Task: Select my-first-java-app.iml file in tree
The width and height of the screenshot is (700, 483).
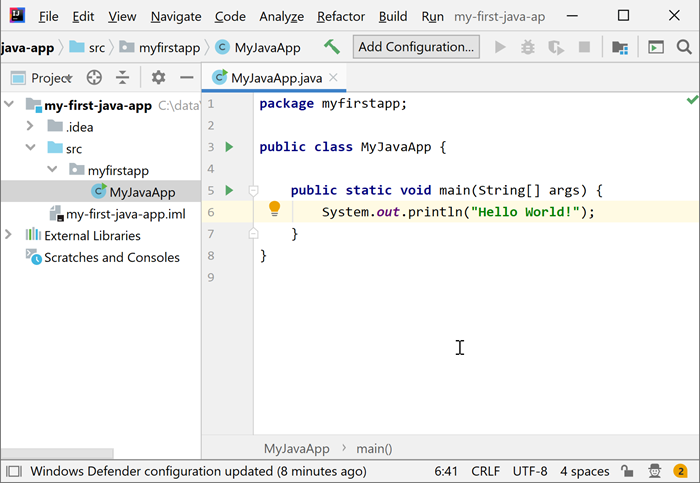Action: tap(125, 214)
